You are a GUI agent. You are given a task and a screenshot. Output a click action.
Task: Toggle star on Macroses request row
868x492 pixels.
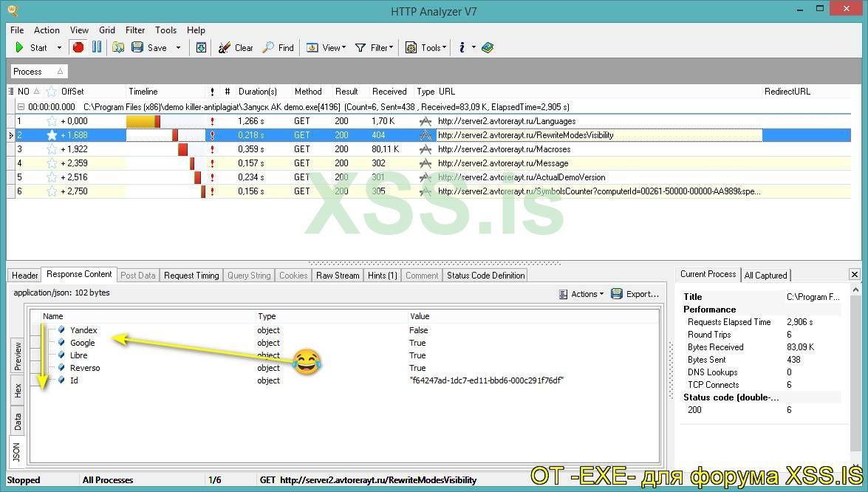pos(52,149)
